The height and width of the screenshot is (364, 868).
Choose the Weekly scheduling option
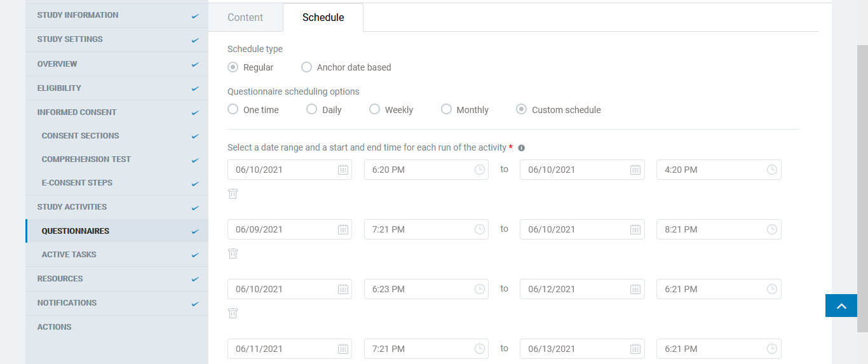point(375,109)
